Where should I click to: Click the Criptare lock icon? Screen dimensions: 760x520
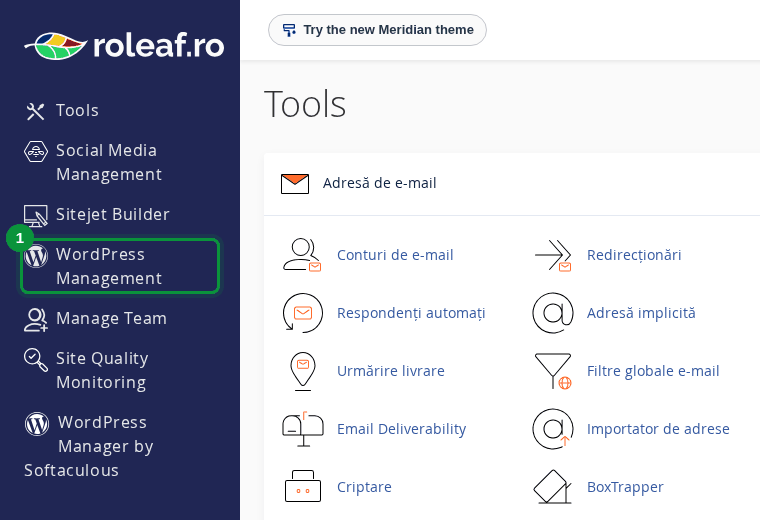coord(303,486)
